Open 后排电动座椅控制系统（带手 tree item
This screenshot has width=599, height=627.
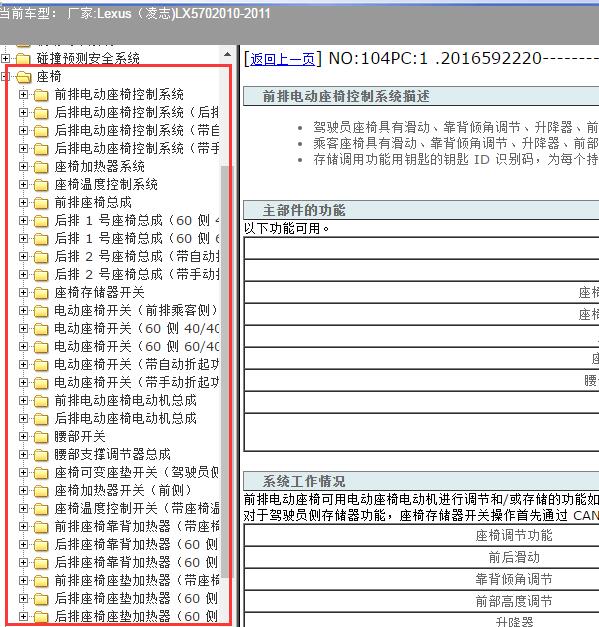137,148
